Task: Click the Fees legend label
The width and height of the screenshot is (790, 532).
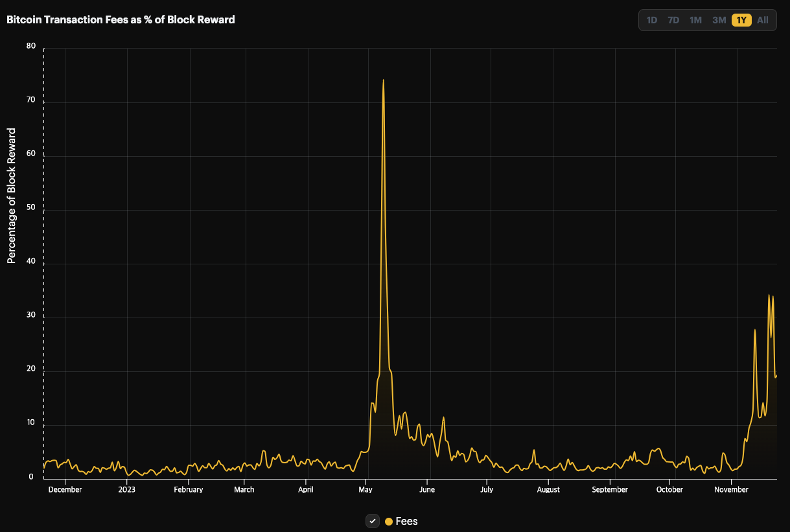Action: 406,521
